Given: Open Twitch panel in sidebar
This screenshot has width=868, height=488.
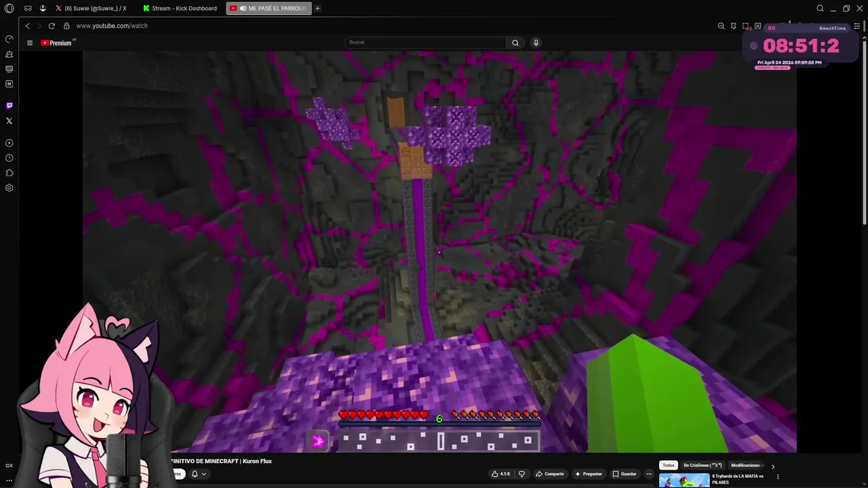Looking at the screenshot, I should click(9, 106).
